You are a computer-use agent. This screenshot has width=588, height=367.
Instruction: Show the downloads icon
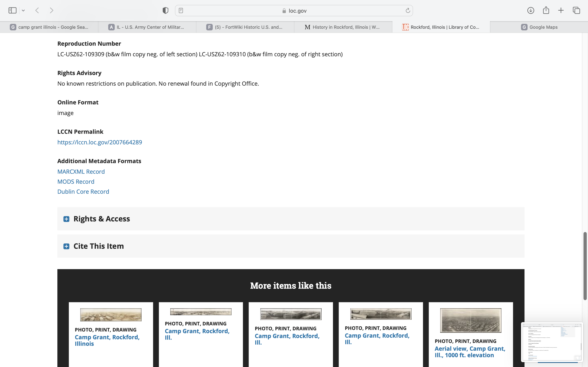[531, 10]
